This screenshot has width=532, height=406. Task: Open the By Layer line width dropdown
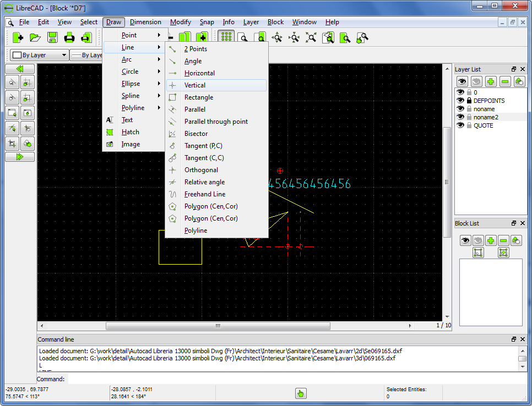pos(86,55)
